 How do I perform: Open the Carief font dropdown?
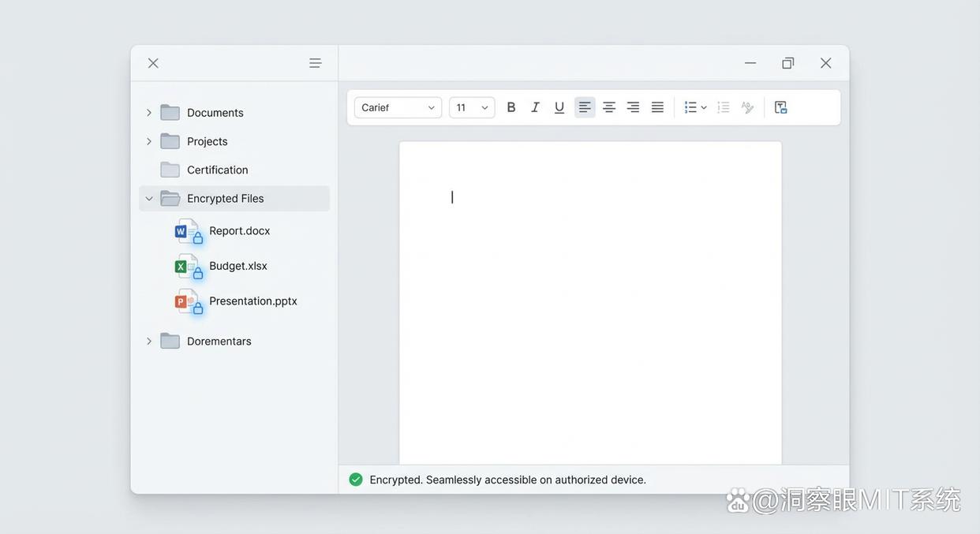click(398, 107)
